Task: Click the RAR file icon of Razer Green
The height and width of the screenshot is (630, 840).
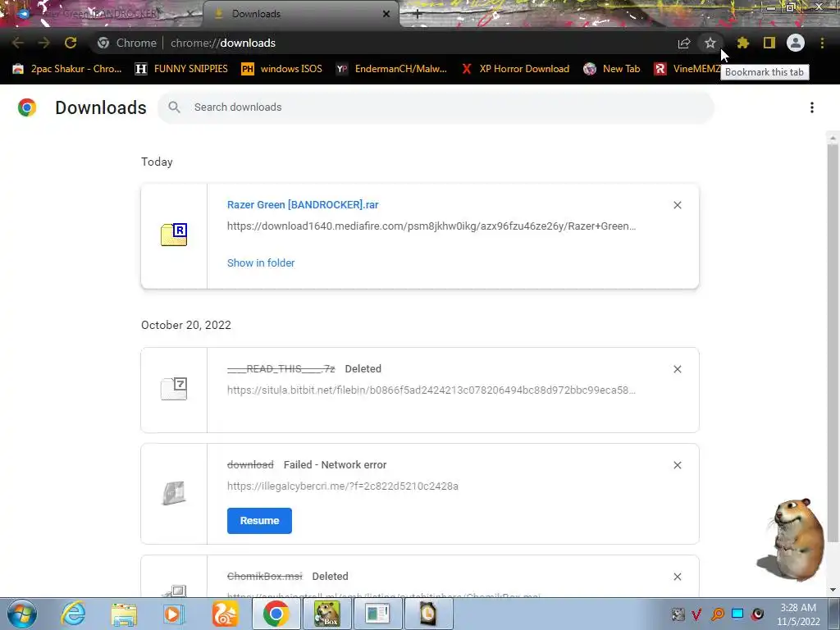Action: [x=174, y=235]
